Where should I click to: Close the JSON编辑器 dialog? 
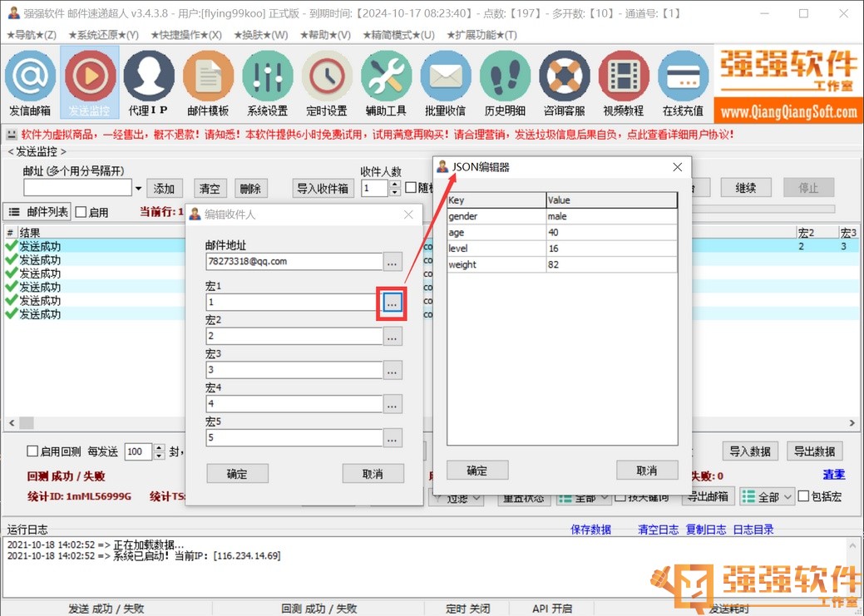(678, 167)
